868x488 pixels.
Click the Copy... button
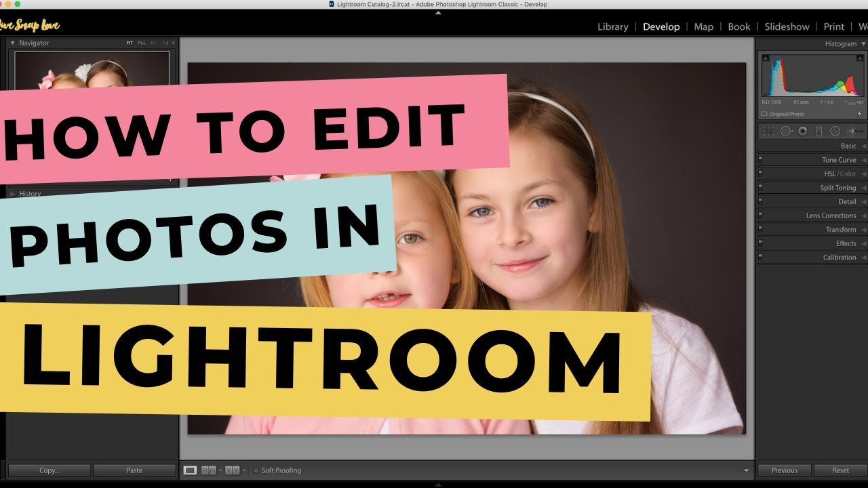tap(49, 470)
